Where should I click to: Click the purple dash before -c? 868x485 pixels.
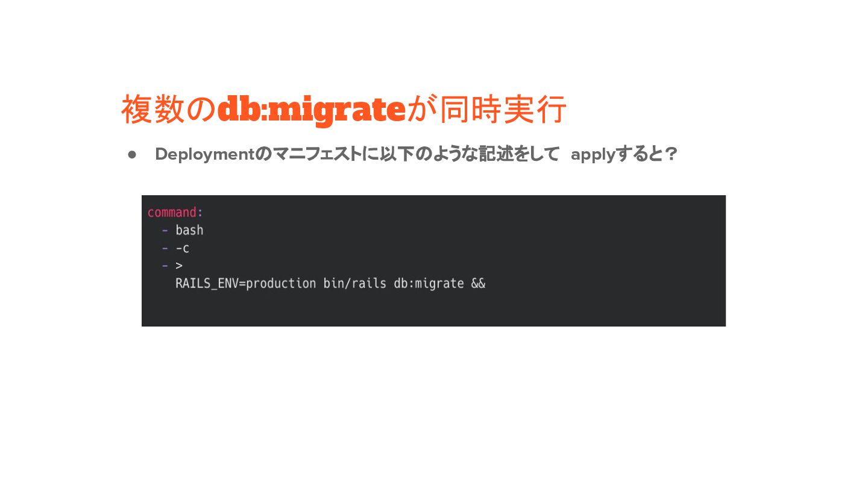[165, 248]
